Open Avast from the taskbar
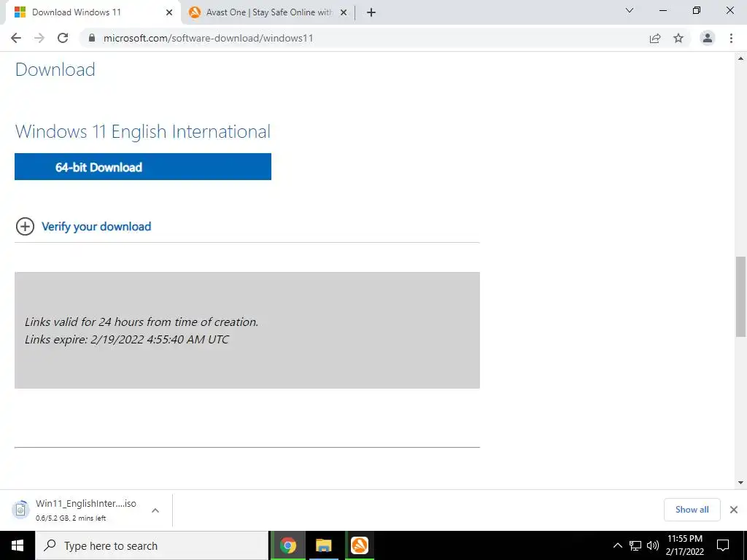Viewport: 747px width, 560px height. click(359, 545)
